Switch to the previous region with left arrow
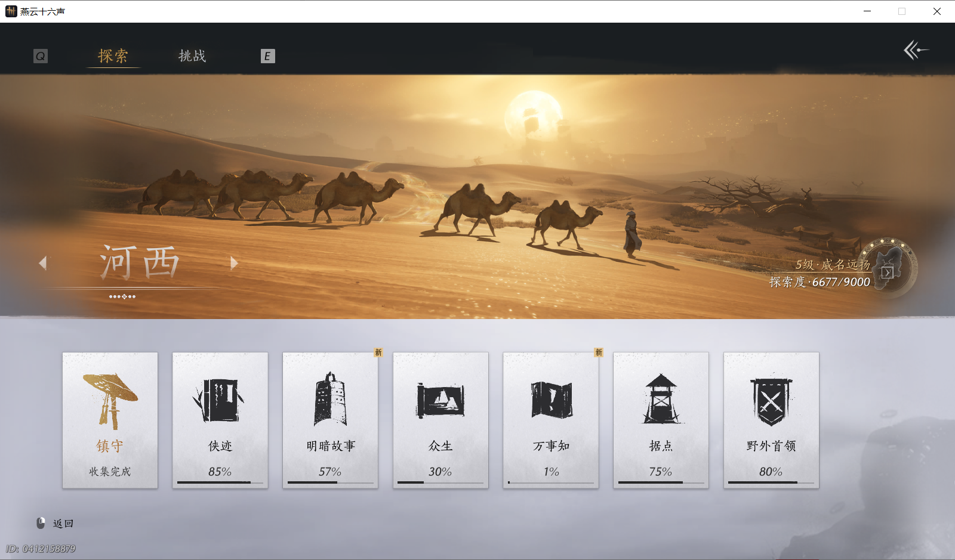This screenshot has height=560, width=955. click(x=42, y=263)
